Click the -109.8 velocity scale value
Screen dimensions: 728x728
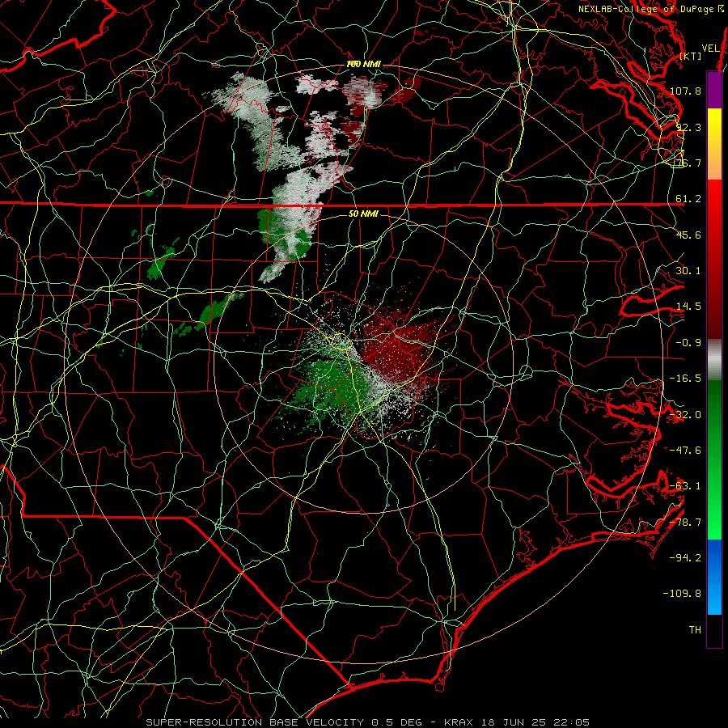click(682, 594)
